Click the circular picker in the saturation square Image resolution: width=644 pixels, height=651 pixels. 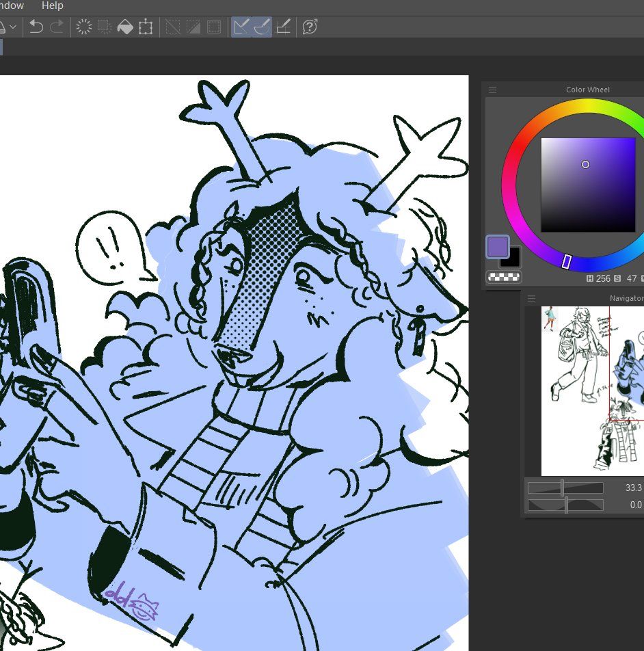pos(585,164)
